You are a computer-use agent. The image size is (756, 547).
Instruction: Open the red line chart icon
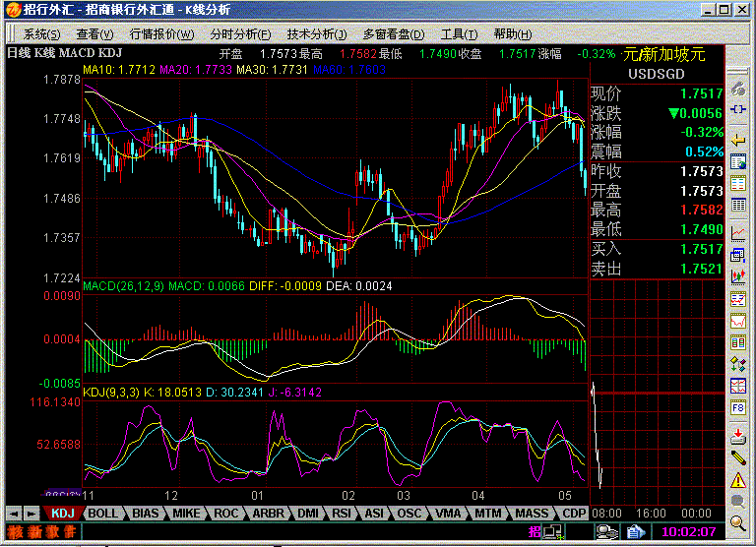tap(738, 233)
